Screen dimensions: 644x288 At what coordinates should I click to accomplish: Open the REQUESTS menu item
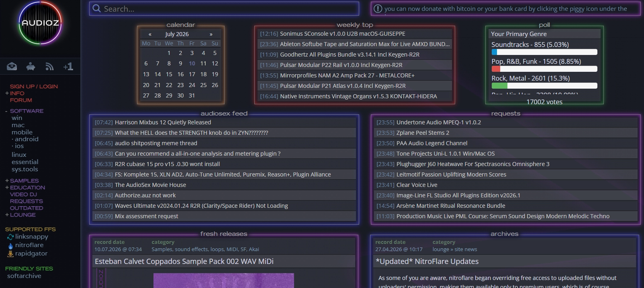(27, 201)
